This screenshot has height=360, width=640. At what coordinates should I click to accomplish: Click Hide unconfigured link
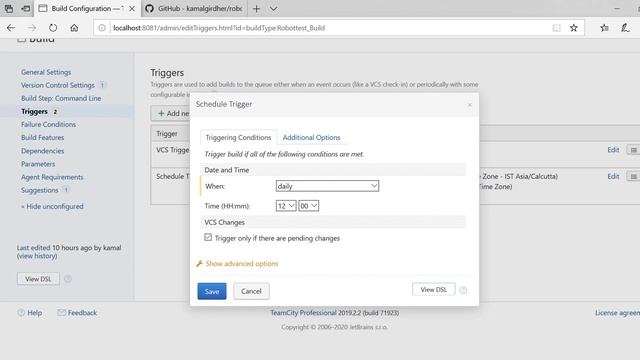pyautogui.click(x=52, y=206)
